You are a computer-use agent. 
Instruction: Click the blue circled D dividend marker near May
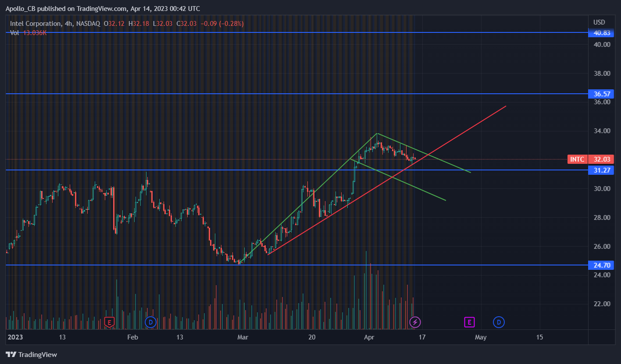499,322
